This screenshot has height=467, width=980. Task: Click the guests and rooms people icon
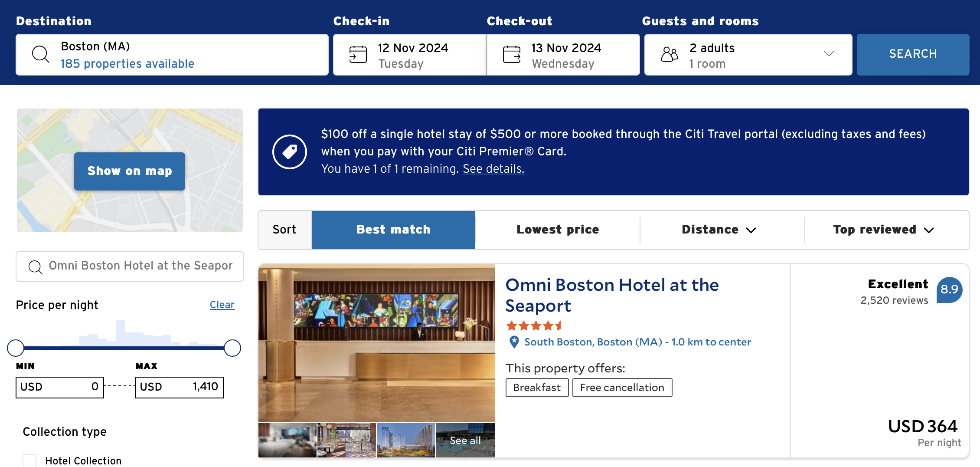pyautogui.click(x=669, y=54)
